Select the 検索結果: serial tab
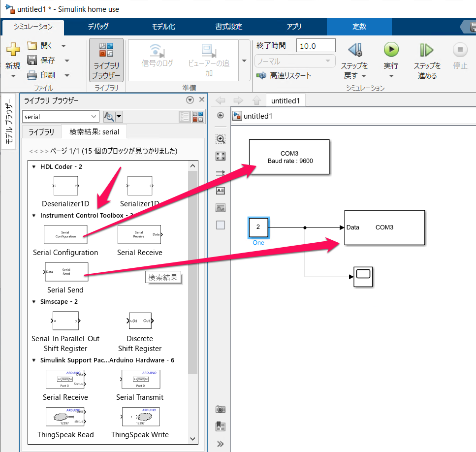The image size is (476, 452). [95, 132]
